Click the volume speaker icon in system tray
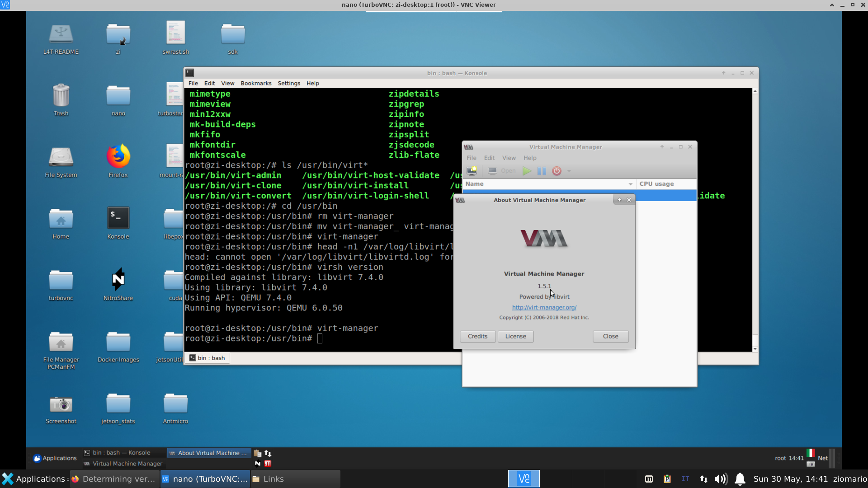Screen dimensions: 868x488 [x=721, y=479]
